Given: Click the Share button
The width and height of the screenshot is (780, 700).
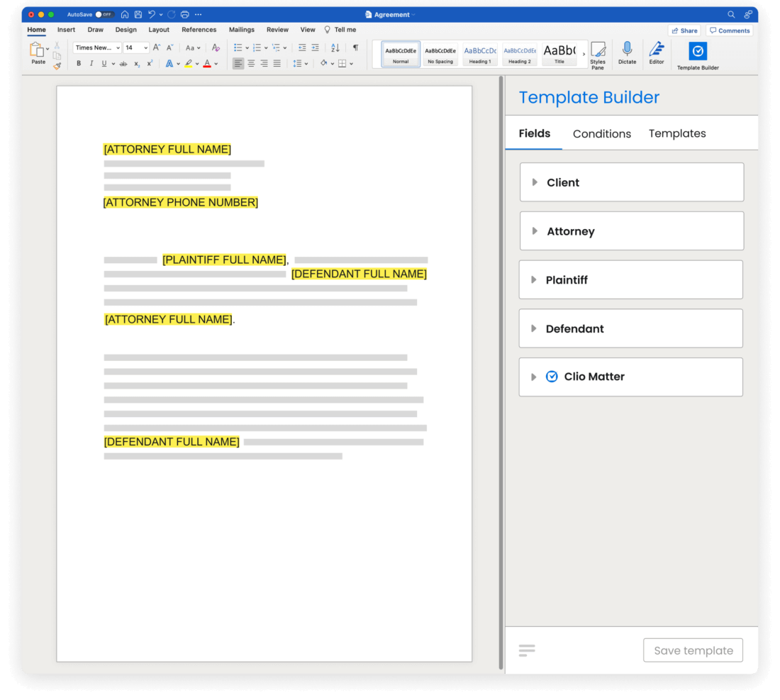Looking at the screenshot, I should pyautogui.click(x=684, y=30).
